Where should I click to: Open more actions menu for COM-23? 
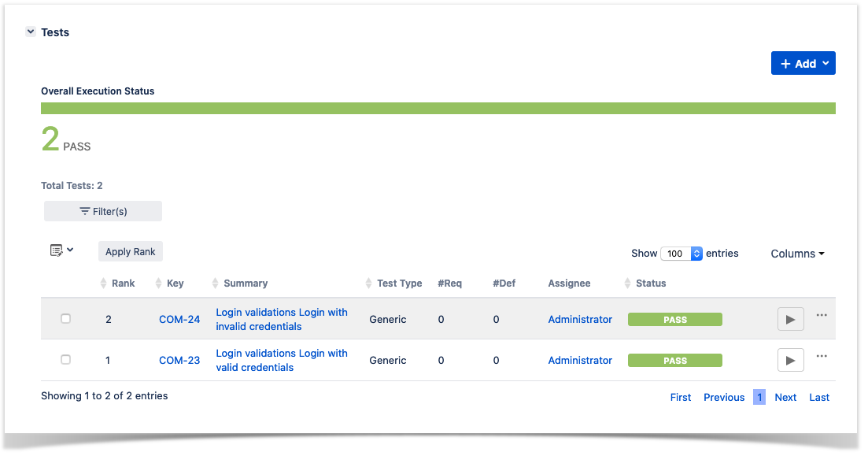coord(822,356)
